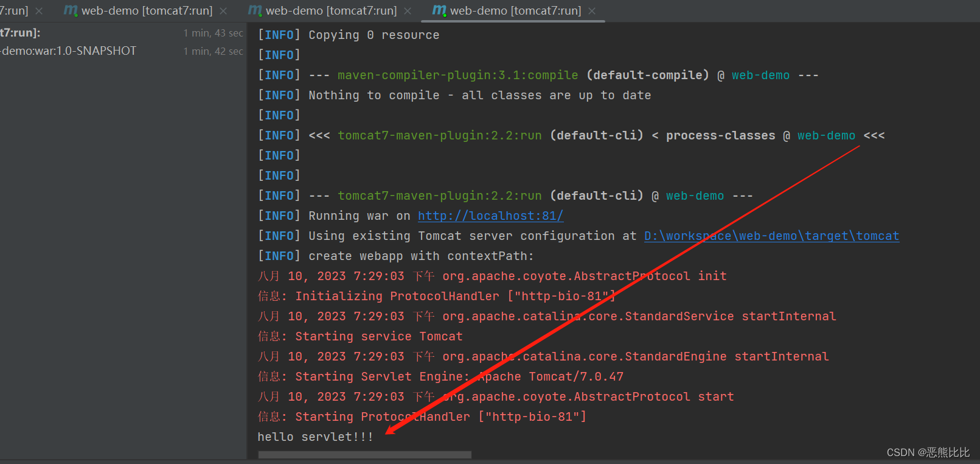The image size is (980, 464).
Task: Open web-demo tab immediately before the active tab
Action: 323,11
